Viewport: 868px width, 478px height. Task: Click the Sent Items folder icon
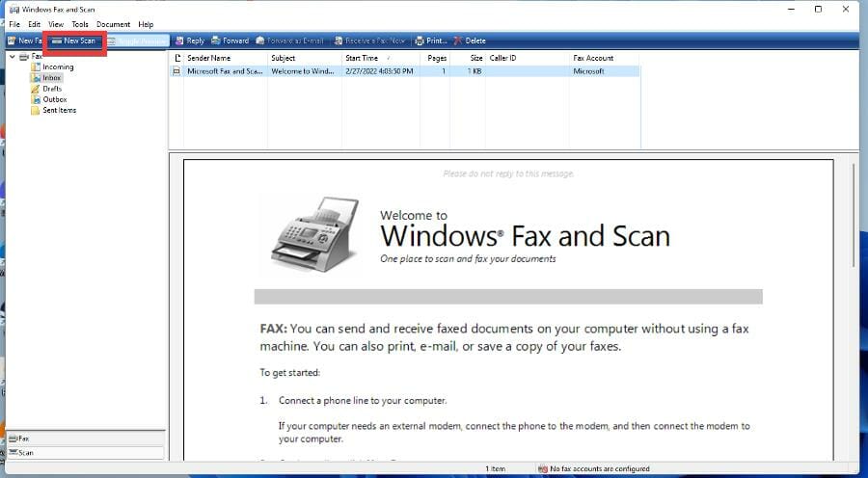point(36,110)
